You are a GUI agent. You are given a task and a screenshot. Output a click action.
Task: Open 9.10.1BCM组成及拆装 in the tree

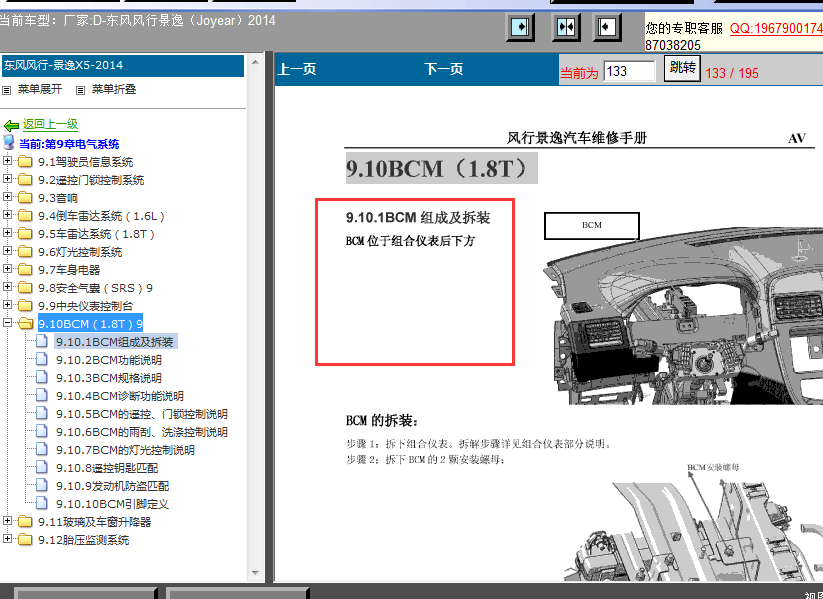pyautogui.click(x=115, y=342)
